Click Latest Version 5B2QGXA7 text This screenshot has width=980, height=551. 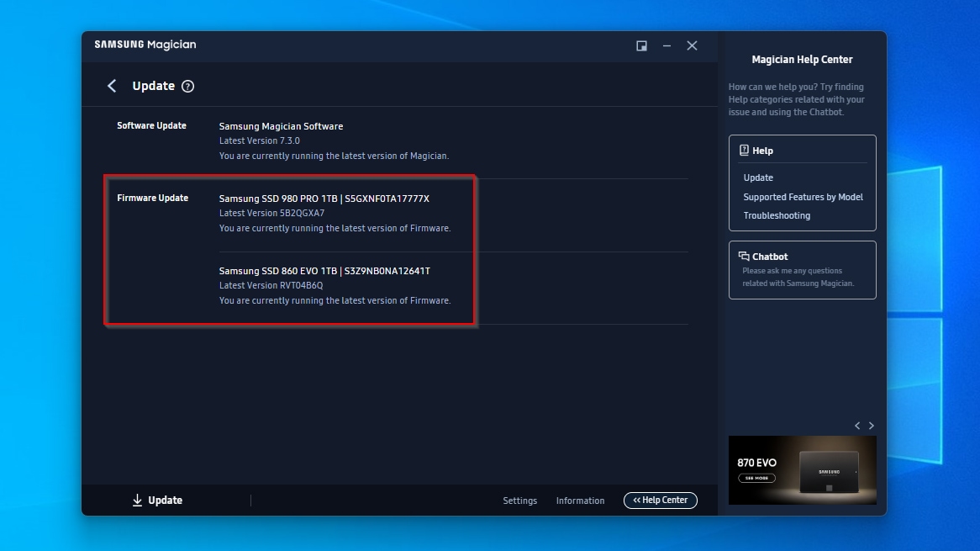click(x=271, y=214)
